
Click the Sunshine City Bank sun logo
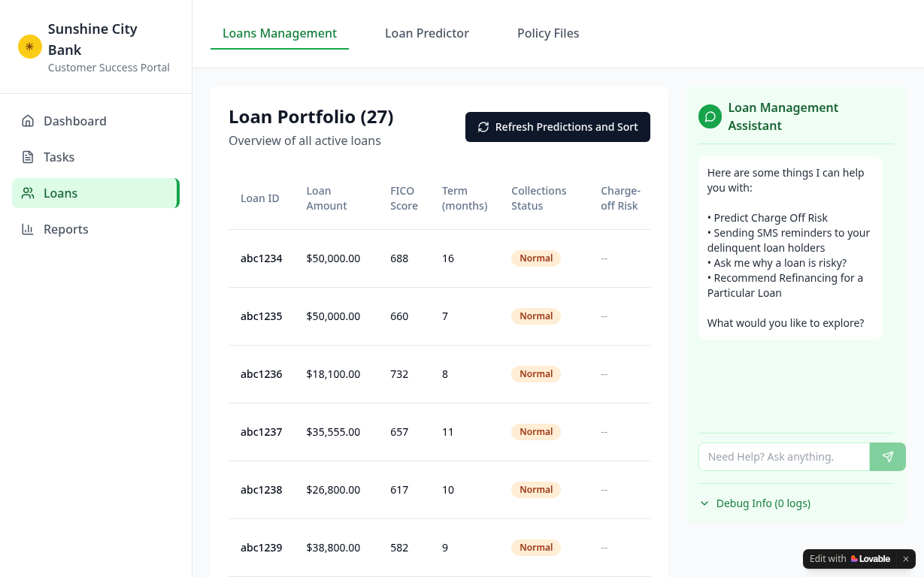[x=30, y=47]
